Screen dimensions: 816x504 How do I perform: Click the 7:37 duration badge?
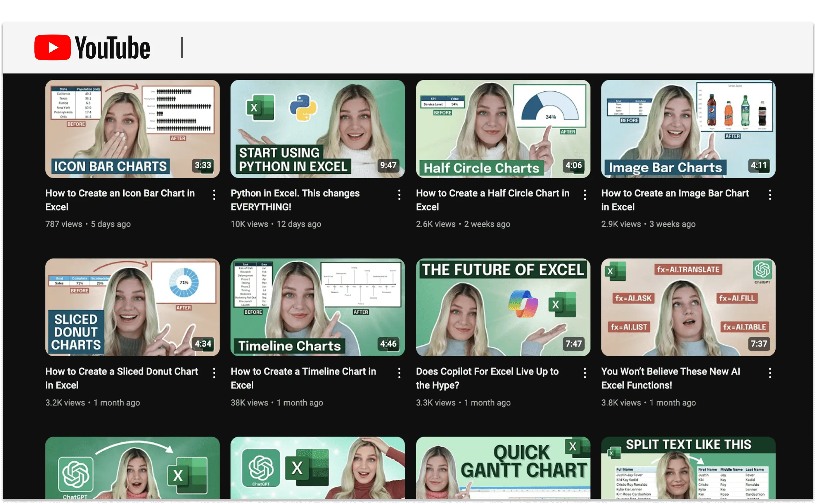759,344
